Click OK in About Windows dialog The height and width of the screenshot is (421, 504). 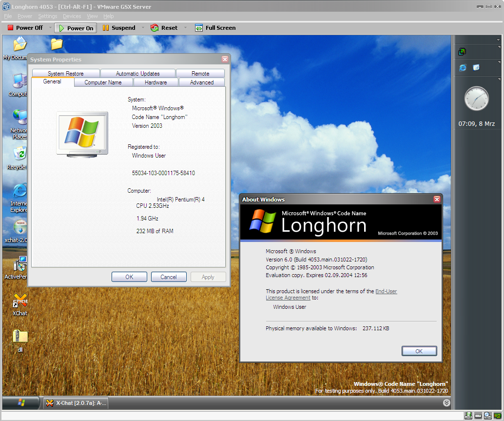(x=419, y=351)
